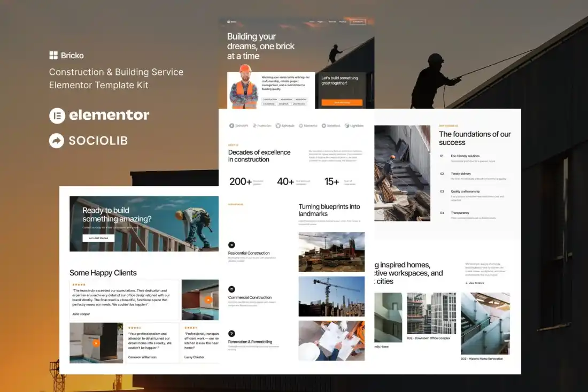The height and width of the screenshot is (392, 588).
Task: Open the Downtown Office Complex project thumbnail
Action: (x=431, y=313)
